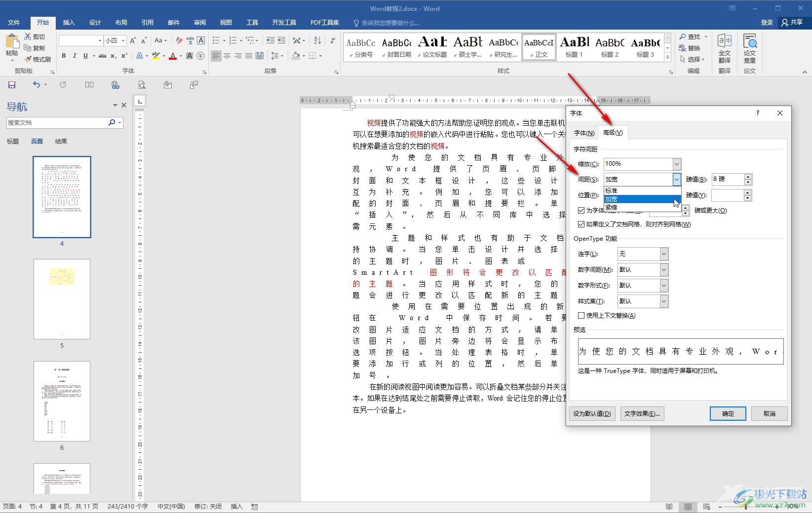Click the spacing points value field (8 磅)

pyautogui.click(x=728, y=180)
